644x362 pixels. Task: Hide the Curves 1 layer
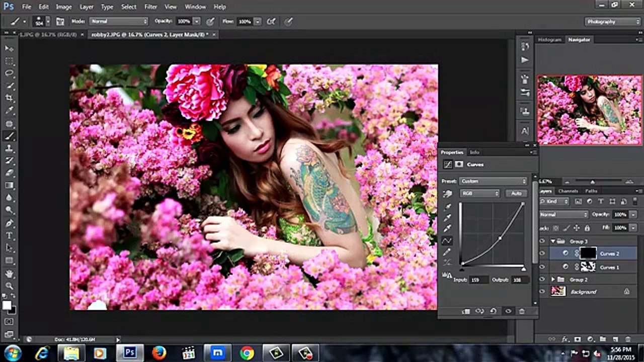542,266
